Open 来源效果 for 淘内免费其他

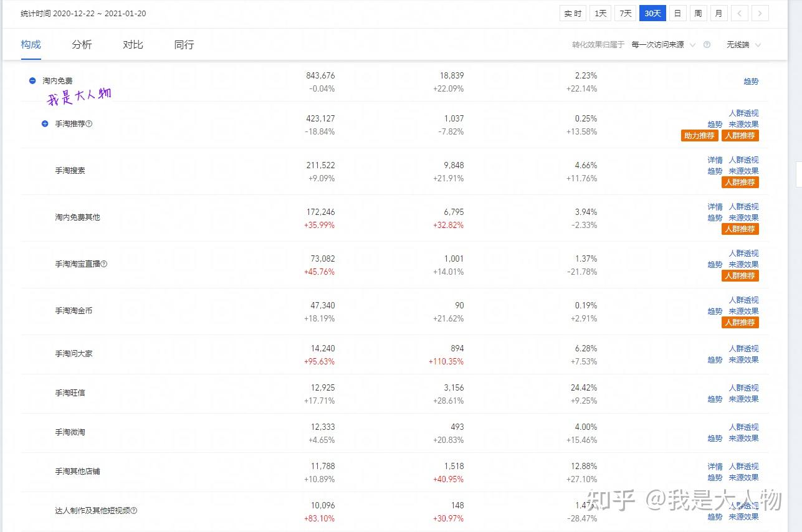click(743, 218)
